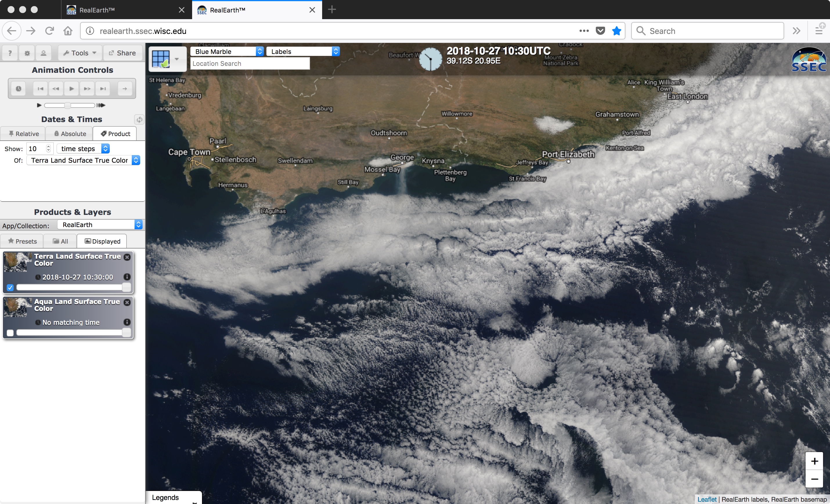Switch to the Presets tab

coord(22,241)
